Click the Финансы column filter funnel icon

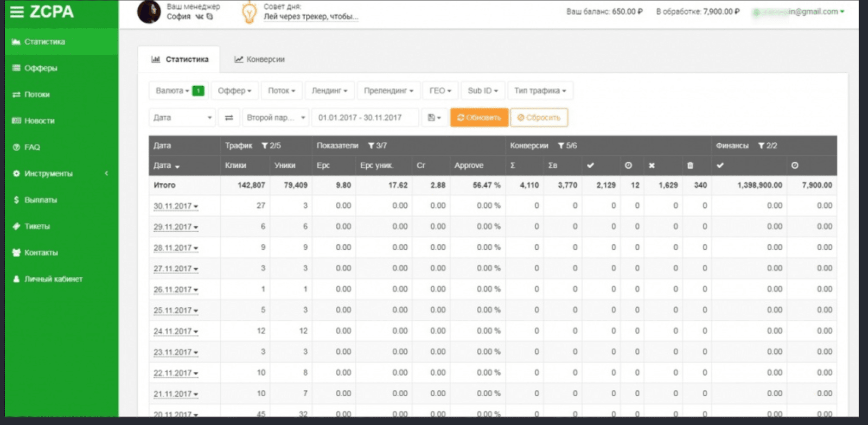click(x=761, y=146)
